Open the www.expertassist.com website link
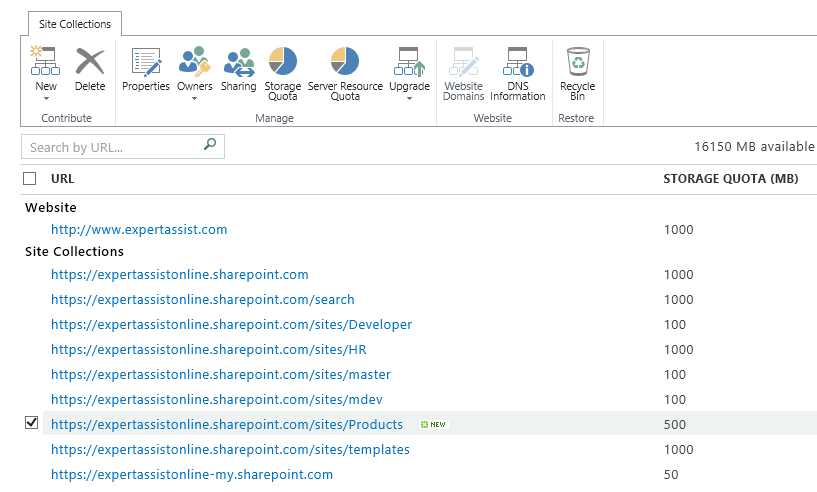 coord(139,230)
